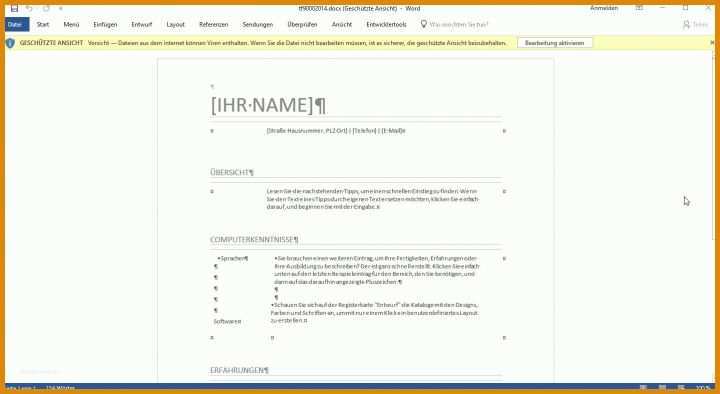Open the Entwurf ribbon tab
This screenshot has height=394, width=720.
[141, 24]
